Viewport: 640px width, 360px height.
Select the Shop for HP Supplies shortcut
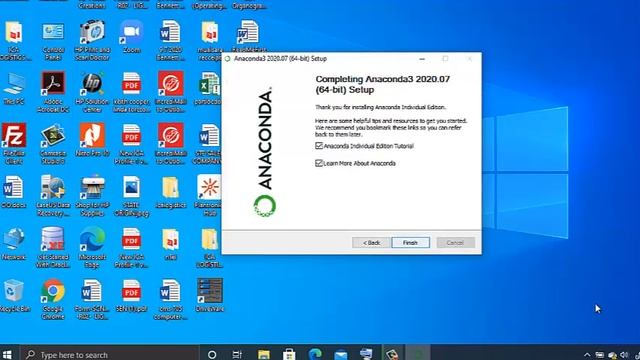92,196
